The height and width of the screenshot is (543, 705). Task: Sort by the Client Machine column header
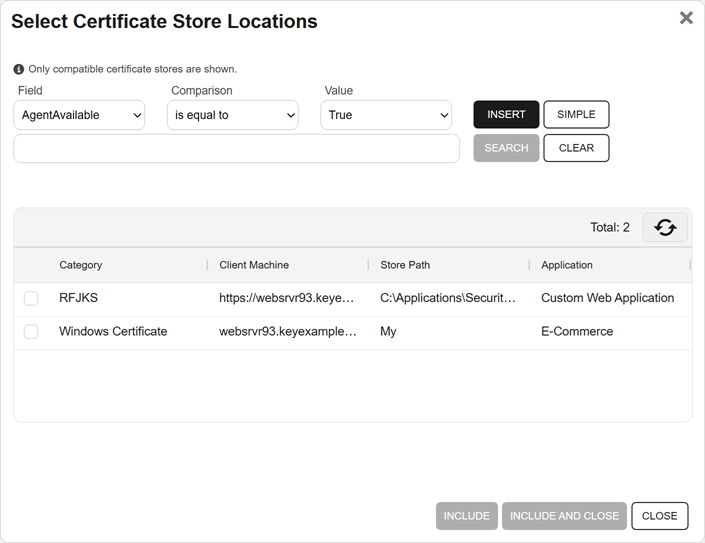(x=254, y=265)
